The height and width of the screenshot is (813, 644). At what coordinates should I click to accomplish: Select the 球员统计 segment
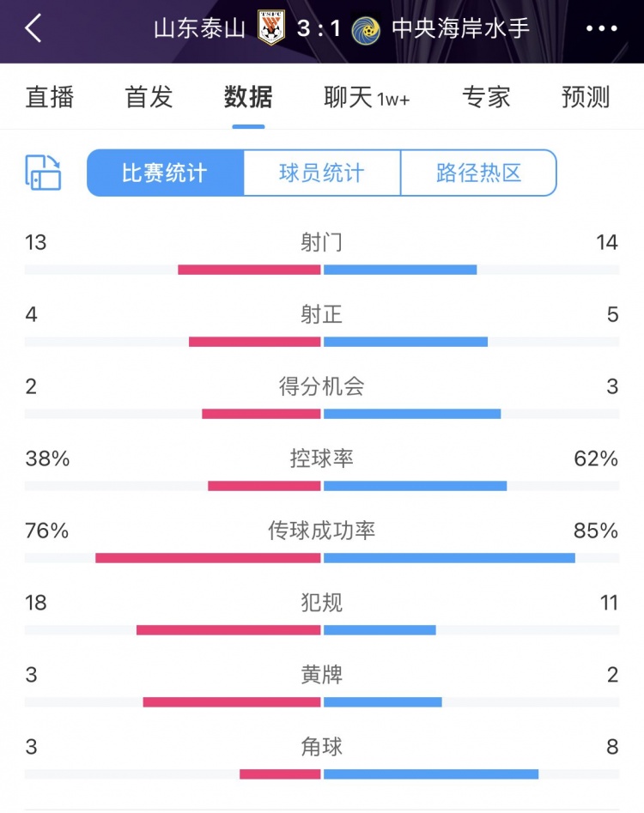tap(322, 173)
